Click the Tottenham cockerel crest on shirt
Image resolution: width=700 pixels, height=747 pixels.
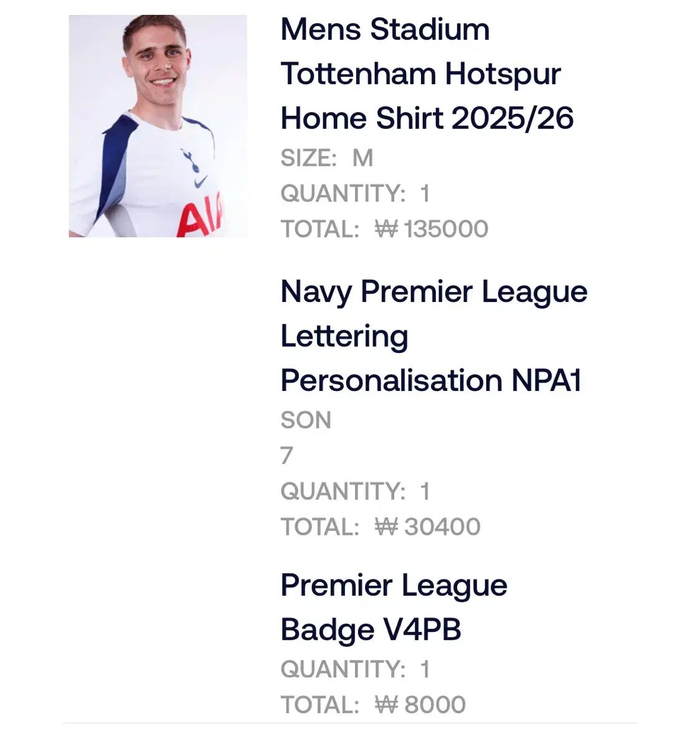pyautogui.click(x=190, y=160)
